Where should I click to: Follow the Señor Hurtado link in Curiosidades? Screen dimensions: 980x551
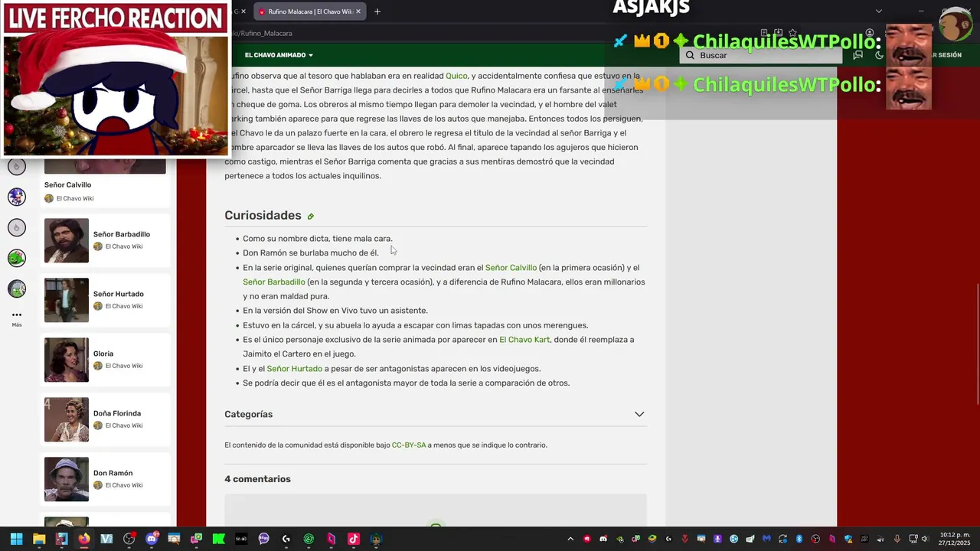coord(295,369)
